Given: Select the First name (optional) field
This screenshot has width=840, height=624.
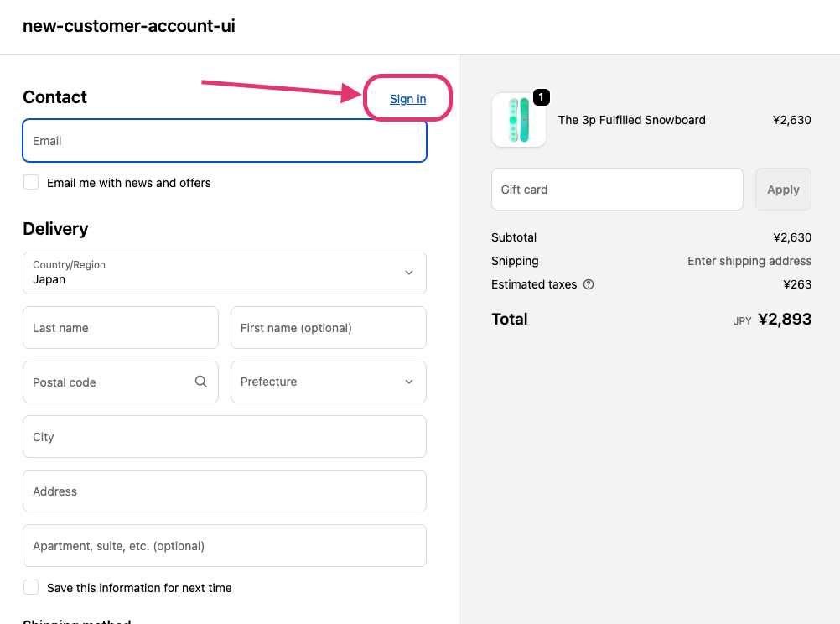Looking at the screenshot, I should [329, 328].
